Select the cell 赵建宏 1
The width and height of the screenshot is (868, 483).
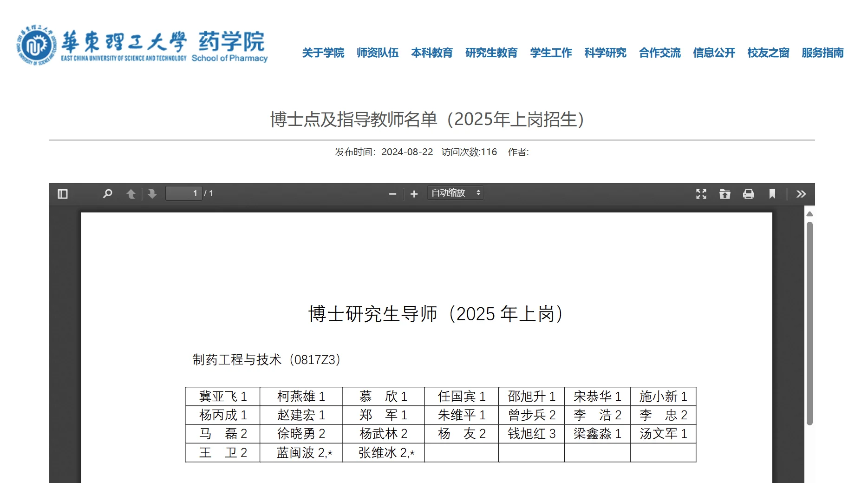coord(301,415)
